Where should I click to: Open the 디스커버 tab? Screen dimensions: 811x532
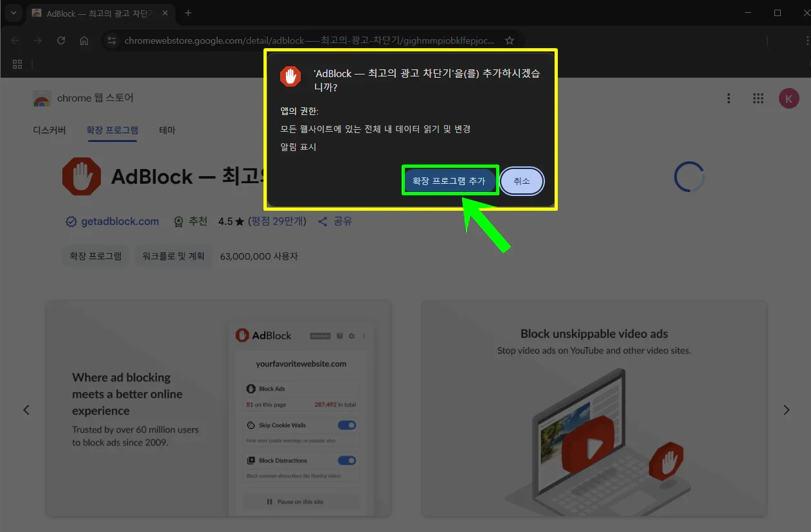[x=49, y=130]
